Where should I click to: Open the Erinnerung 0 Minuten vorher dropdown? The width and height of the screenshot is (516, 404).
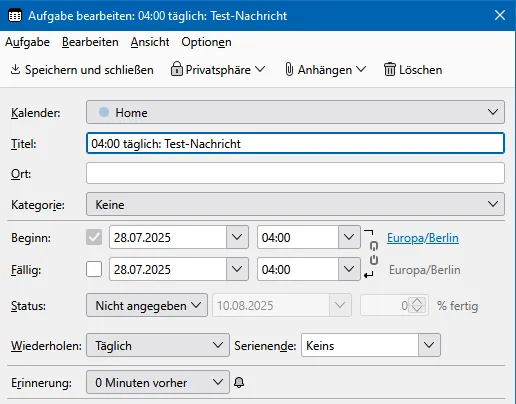(158, 382)
